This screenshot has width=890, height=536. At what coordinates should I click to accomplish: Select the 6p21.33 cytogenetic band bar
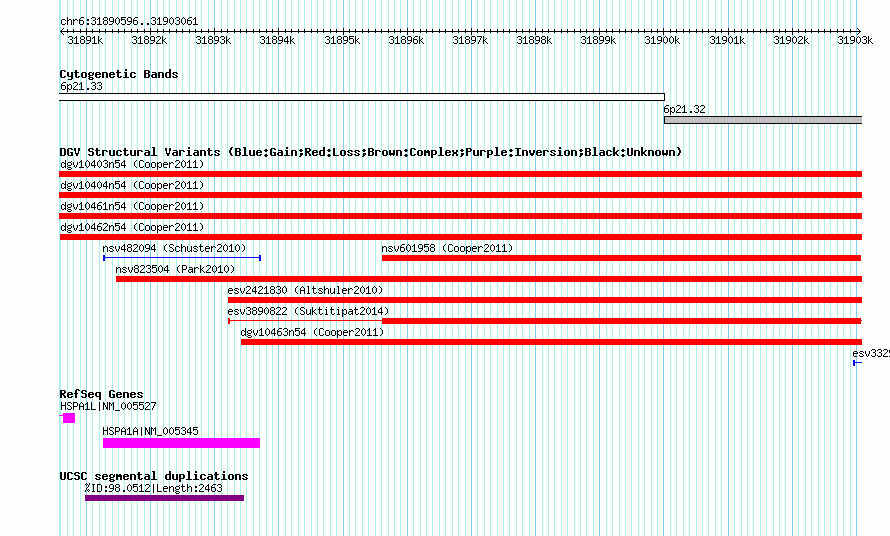362,97
